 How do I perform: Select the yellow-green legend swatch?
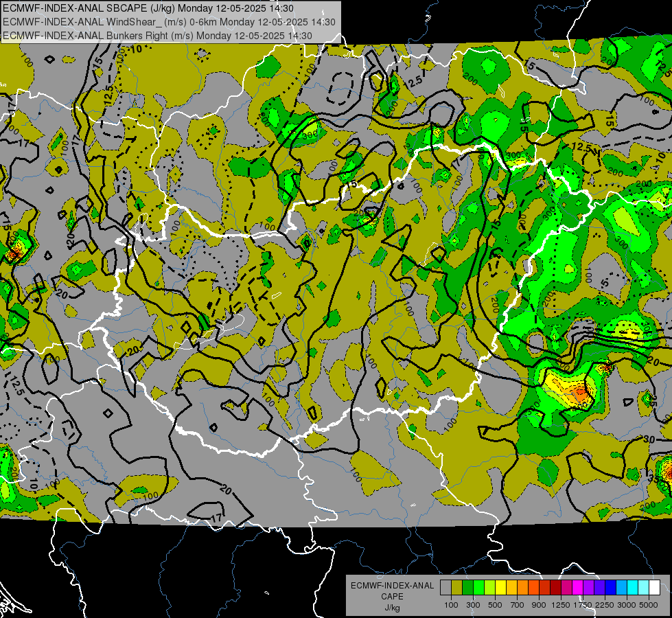(490, 587)
